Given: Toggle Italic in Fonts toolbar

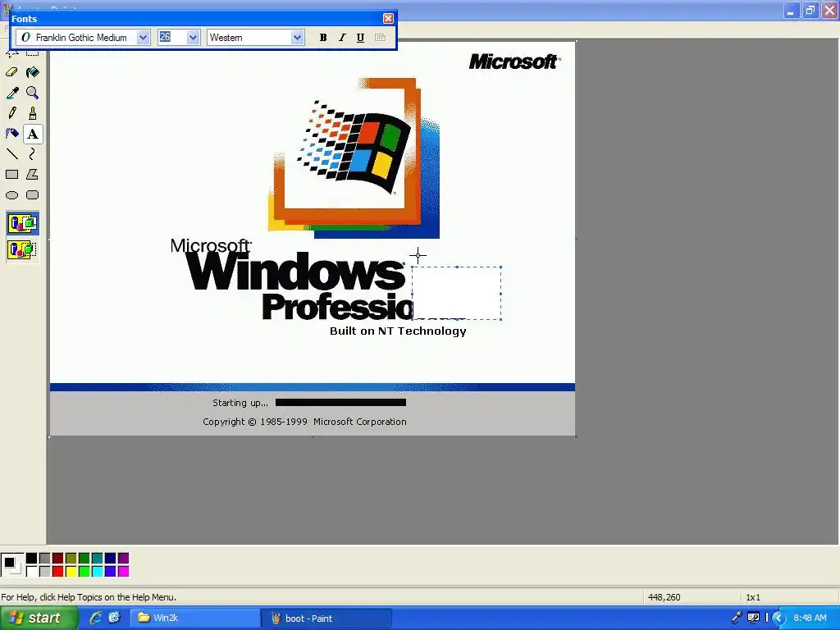Looking at the screenshot, I should 342,38.
